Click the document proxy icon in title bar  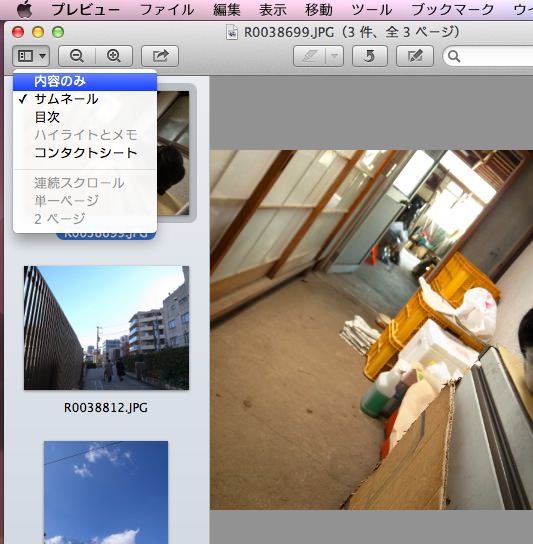(x=232, y=32)
